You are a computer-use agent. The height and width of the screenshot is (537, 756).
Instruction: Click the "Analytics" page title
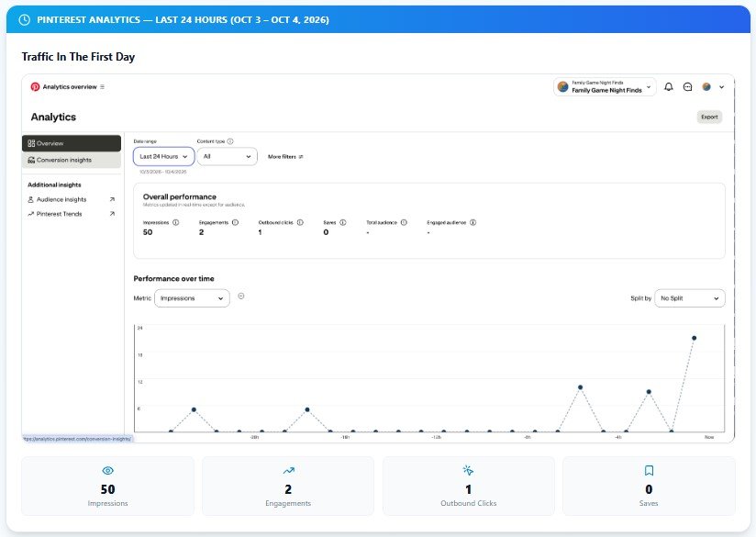click(53, 117)
